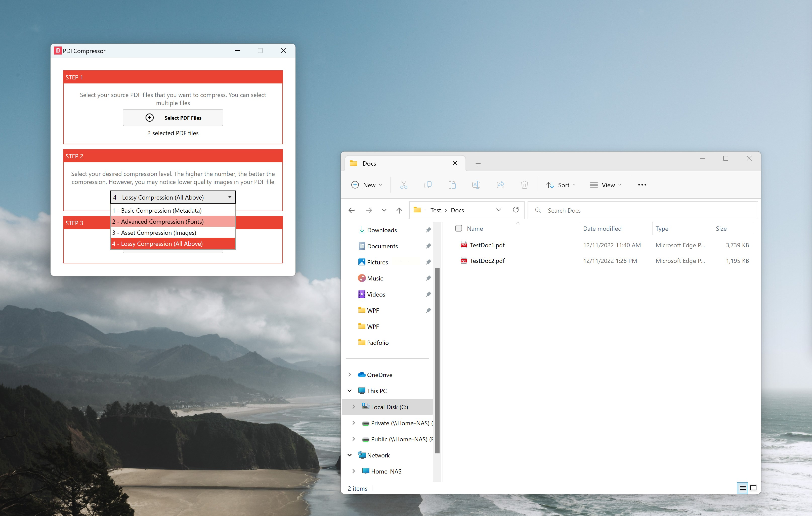Click the Share icon in toolbar

tap(500, 185)
